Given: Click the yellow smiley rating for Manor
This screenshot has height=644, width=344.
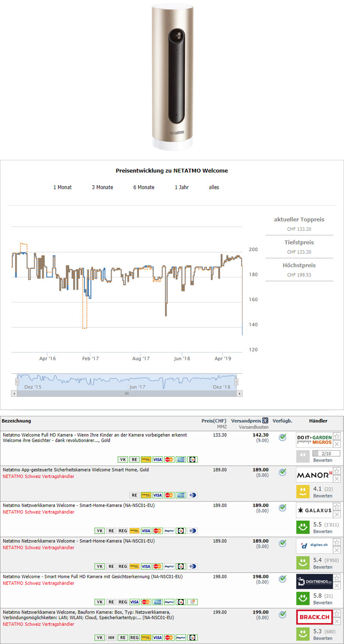Looking at the screenshot, I should point(303,491).
